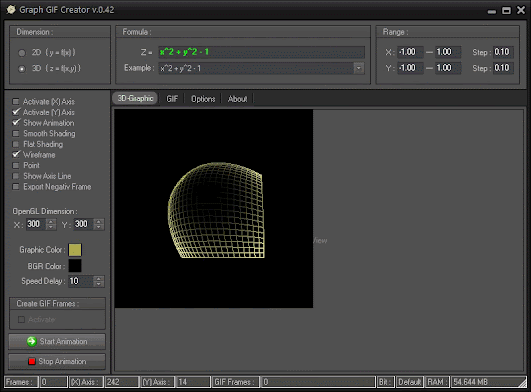Screen dimensions: 531x392
Task: Select the 2D (y = f(x)) radio button
Action: coord(22,53)
